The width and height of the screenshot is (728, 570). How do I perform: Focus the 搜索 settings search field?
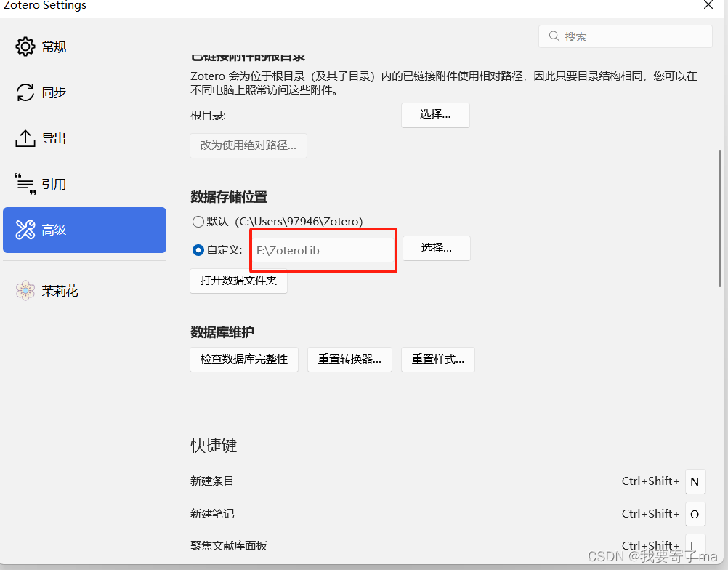point(626,36)
